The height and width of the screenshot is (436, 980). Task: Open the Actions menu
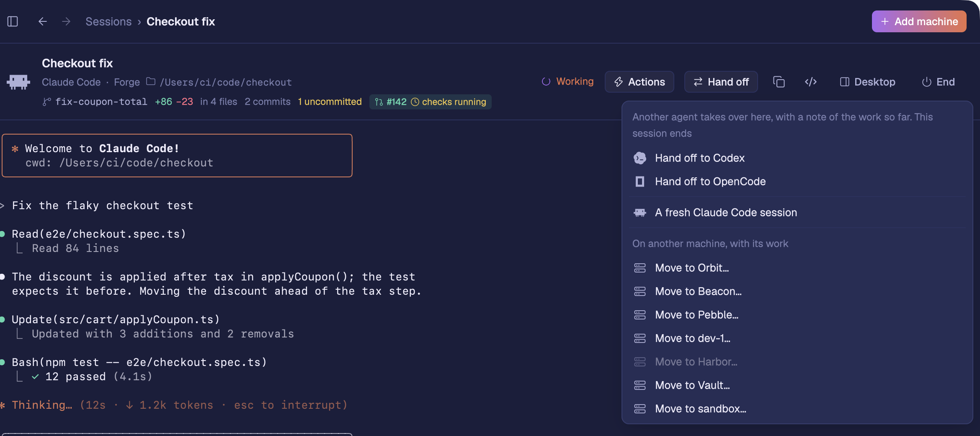click(639, 82)
